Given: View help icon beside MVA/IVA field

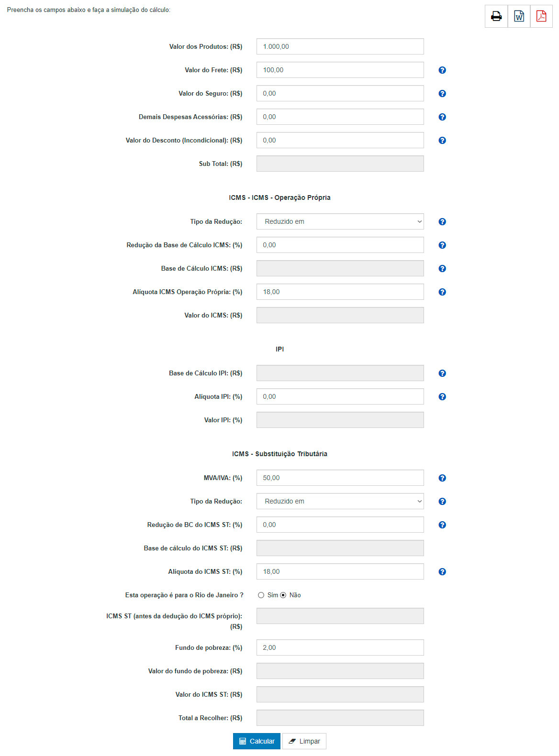Looking at the screenshot, I should click(x=442, y=478).
